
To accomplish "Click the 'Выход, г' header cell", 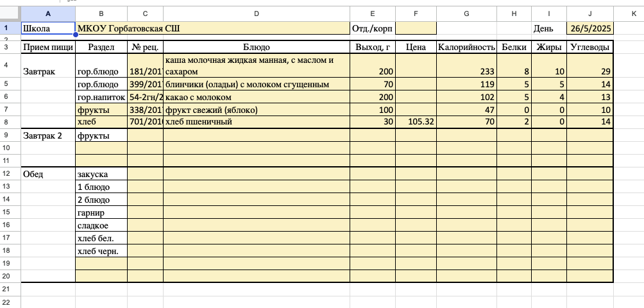I will (x=373, y=47).
